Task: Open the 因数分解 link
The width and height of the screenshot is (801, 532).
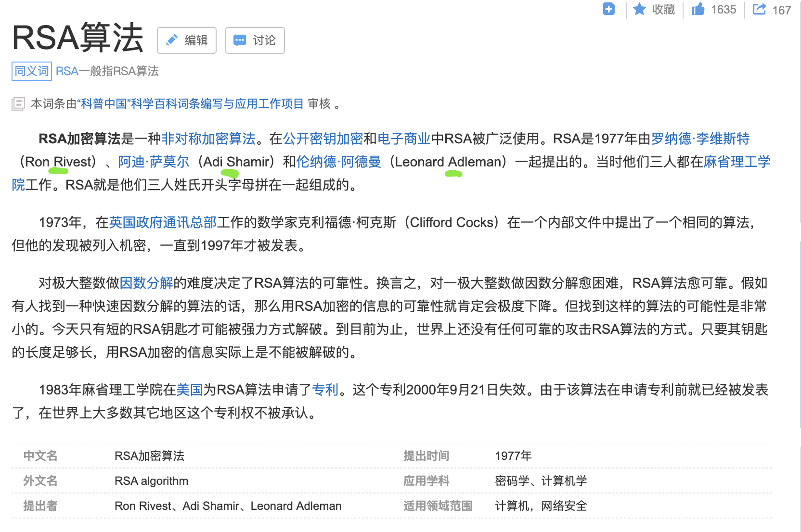Action: point(146,283)
